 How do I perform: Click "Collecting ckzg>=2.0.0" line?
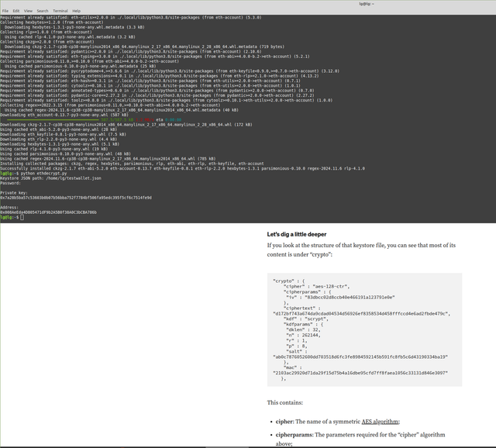(47, 42)
